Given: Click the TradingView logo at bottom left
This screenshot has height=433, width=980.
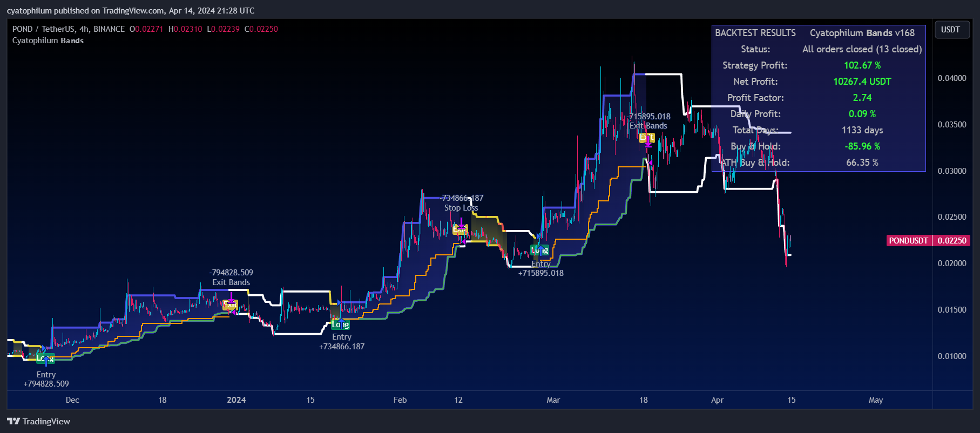Looking at the screenshot, I should tap(38, 421).
